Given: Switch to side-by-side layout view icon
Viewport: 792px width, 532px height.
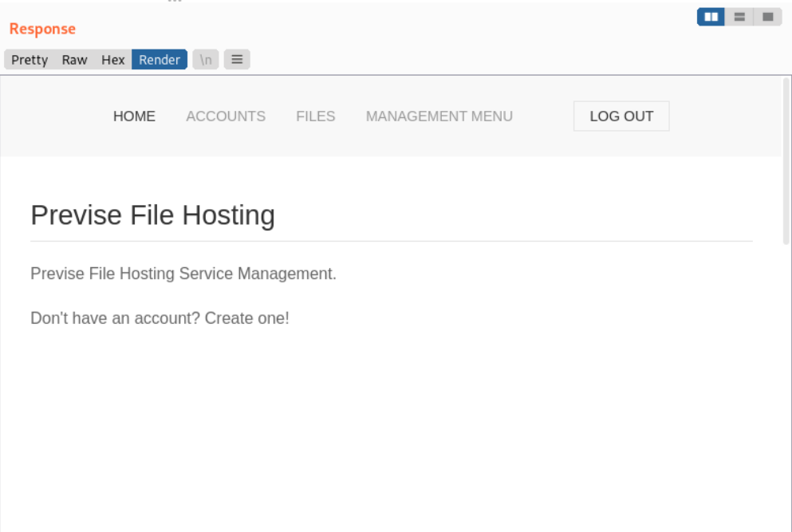Looking at the screenshot, I should [711, 17].
